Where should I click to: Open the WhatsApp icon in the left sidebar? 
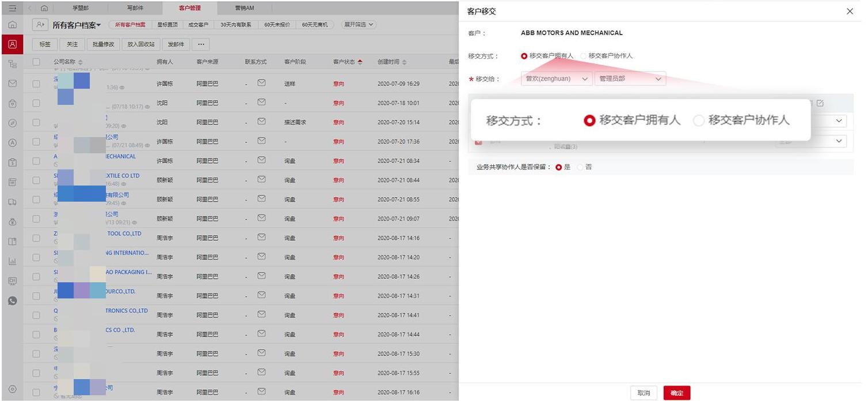point(12,300)
